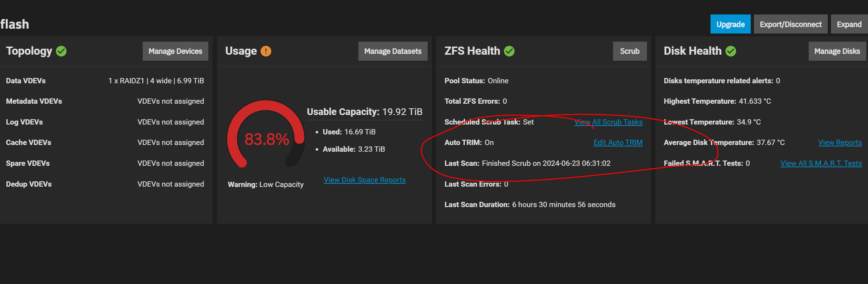Open the View Reports link for disk temperature
Image resolution: width=868 pixels, height=284 pixels.
840,143
